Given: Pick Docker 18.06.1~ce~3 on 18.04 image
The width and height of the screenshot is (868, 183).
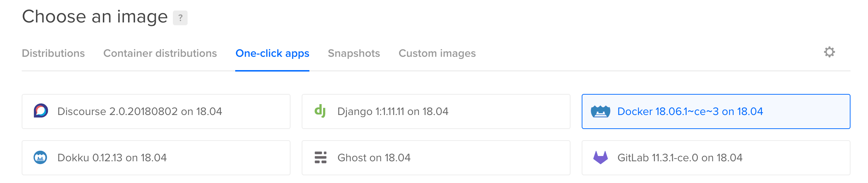Looking at the screenshot, I should point(716,111).
